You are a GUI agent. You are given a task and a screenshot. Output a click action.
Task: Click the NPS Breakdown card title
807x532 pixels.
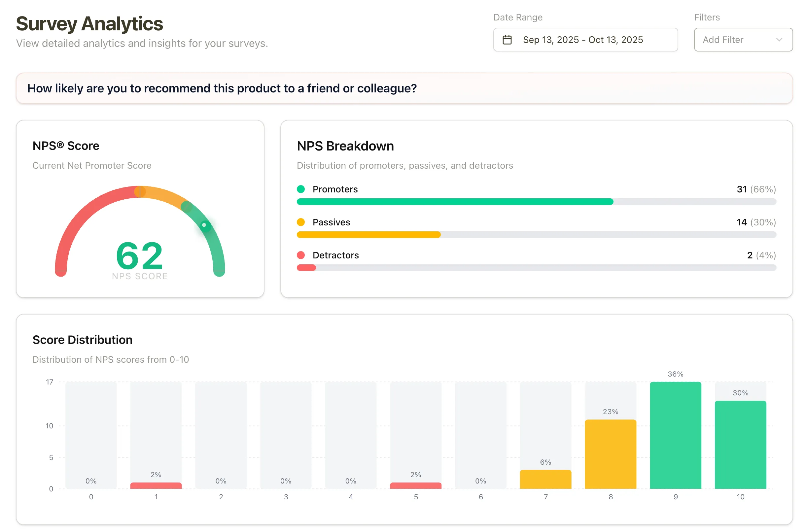point(345,146)
